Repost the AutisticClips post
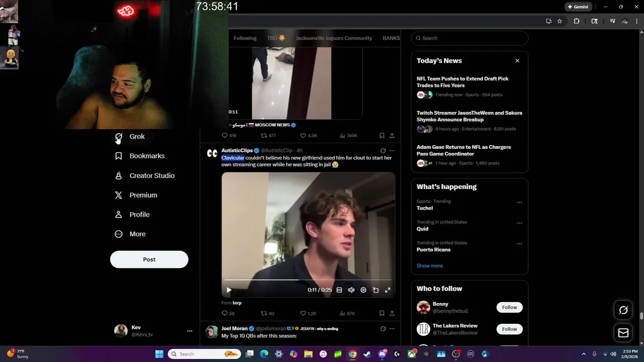This screenshot has width=644, height=362. pos(267,313)
